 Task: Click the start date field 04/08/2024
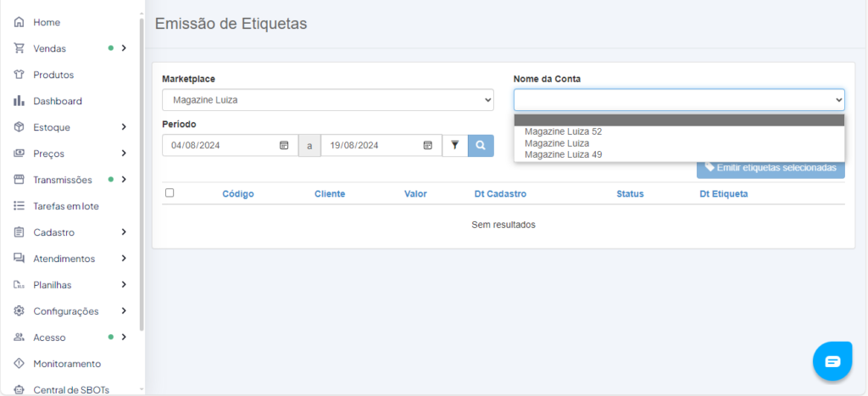pyautogui.click(x=231, y=145)
